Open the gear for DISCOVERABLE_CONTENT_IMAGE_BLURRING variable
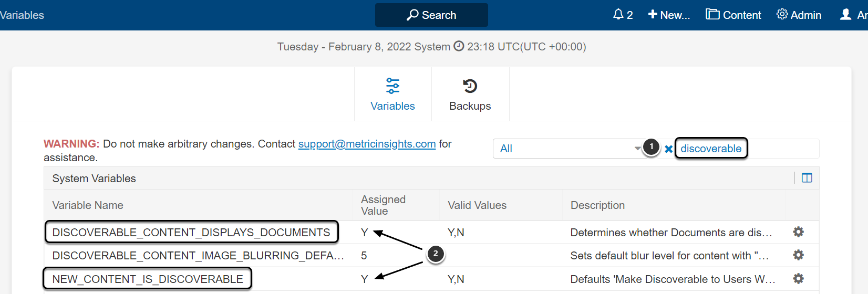 click(798, 255)
